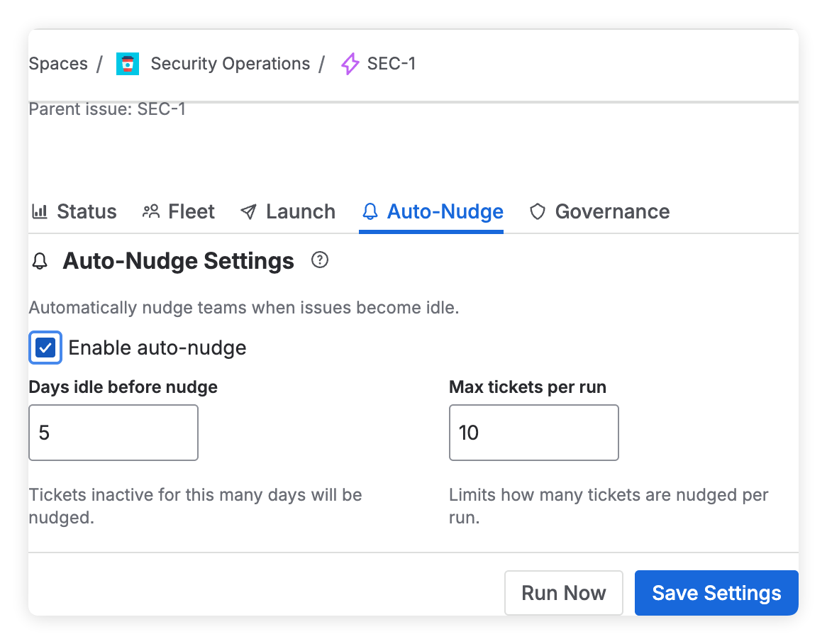Open the Auto-Nudge help question mark icon
The image size is (827, 644).
(320, 260)
